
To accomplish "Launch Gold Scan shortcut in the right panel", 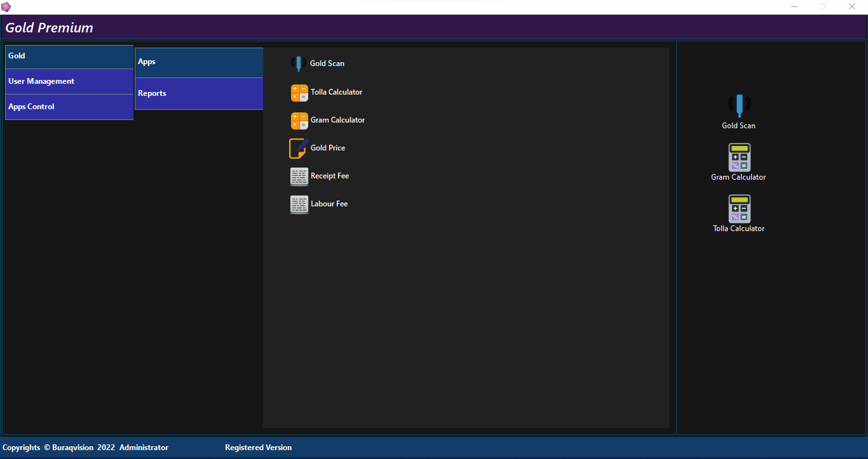I will pyautogui.click(x=739, y=105).
